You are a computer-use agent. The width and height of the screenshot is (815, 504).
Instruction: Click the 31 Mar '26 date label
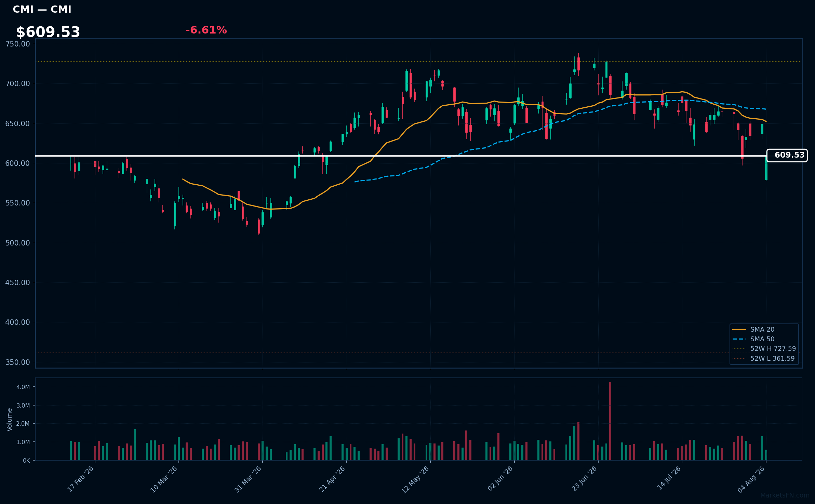248,479
